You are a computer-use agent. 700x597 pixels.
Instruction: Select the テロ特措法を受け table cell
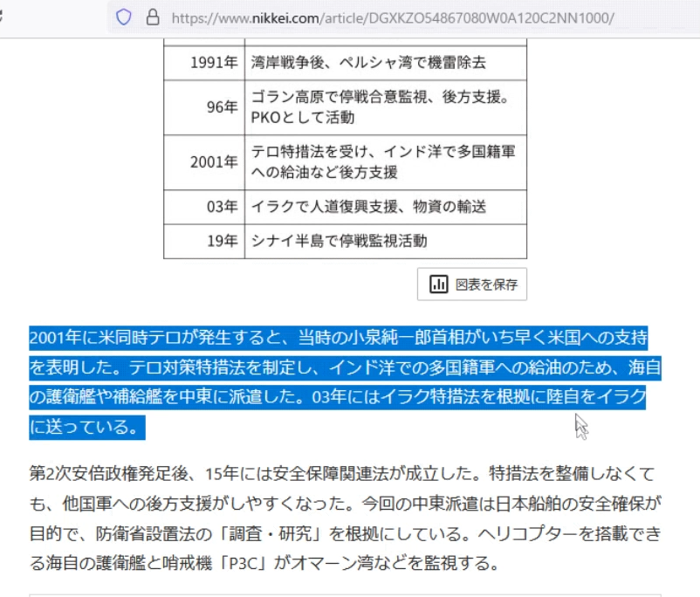pos(384,161)
